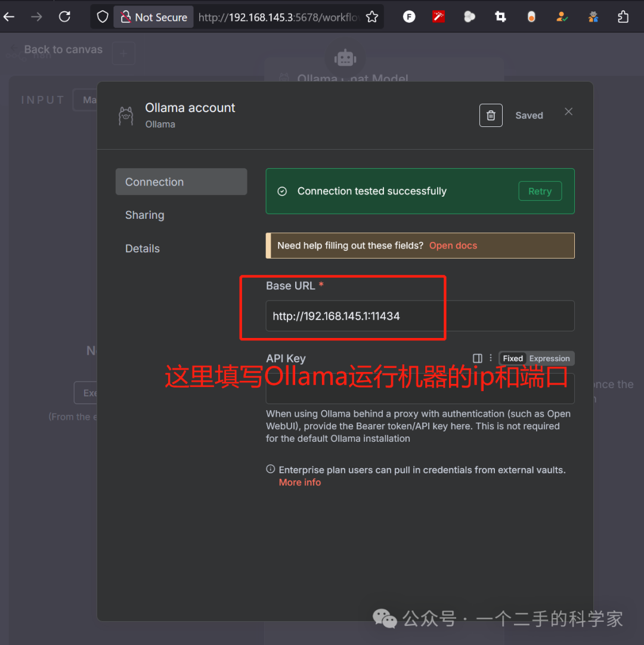Screen dimensions: 644x645
Task: Open the orange dot extension icon
Action: pos(531,17)
